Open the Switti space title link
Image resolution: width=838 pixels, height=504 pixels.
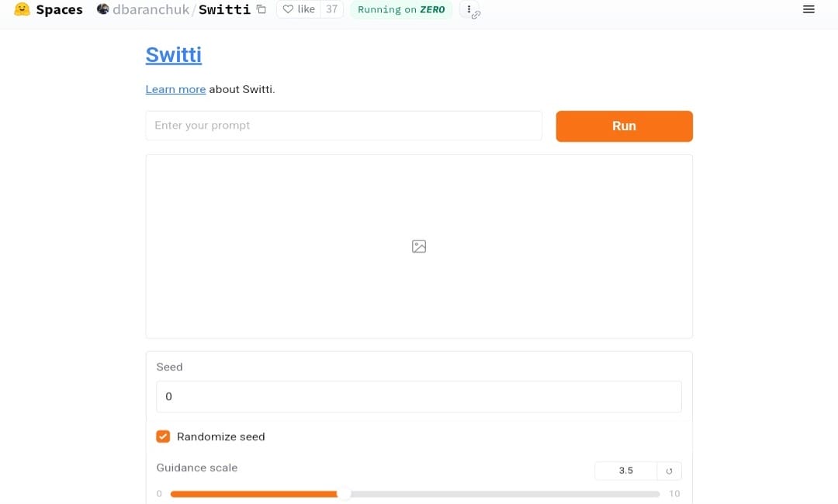pyautogui.click(x=224, y=9)
